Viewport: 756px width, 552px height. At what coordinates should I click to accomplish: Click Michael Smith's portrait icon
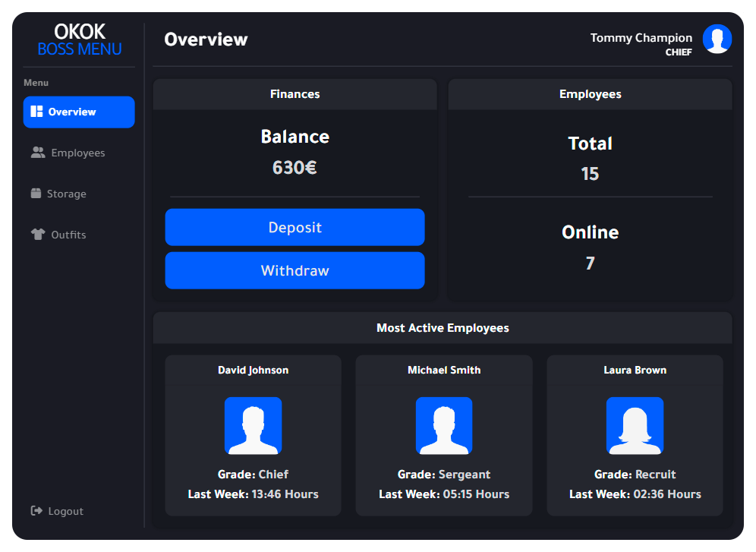(443, 426)
